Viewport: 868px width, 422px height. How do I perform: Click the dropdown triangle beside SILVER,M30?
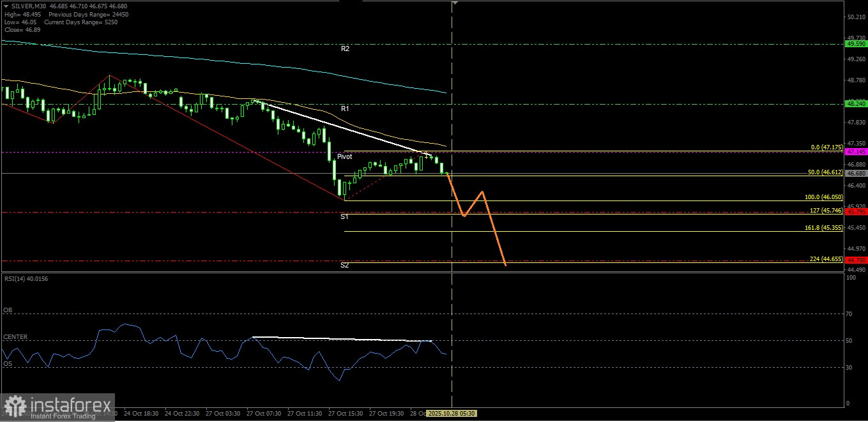click(x=5, y=6)
